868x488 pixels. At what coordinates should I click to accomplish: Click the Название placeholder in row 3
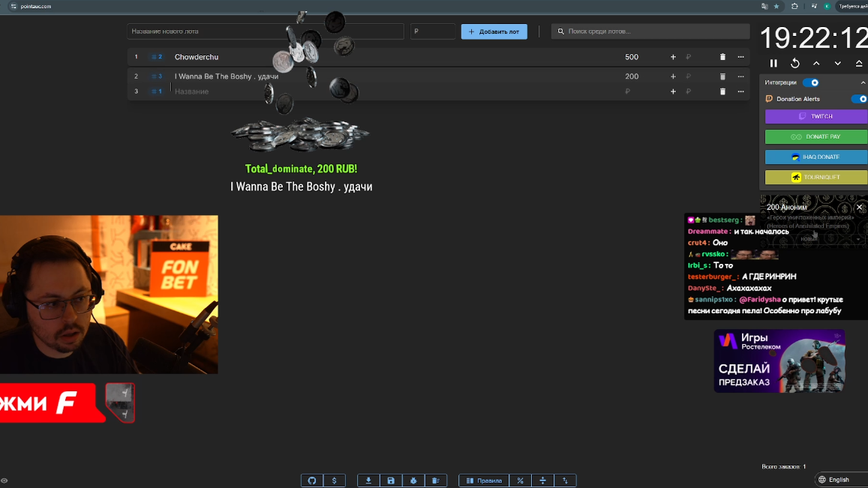point(191,91)
